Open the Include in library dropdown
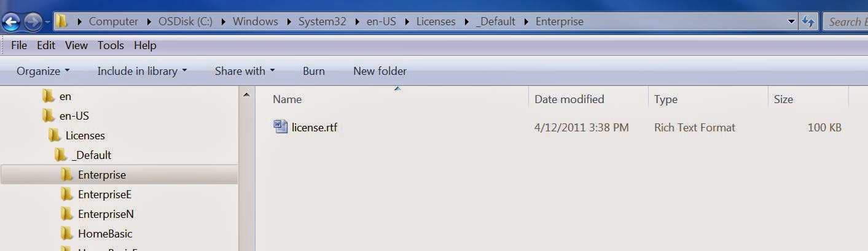This screenshot has height=251, width=868. 142,71
